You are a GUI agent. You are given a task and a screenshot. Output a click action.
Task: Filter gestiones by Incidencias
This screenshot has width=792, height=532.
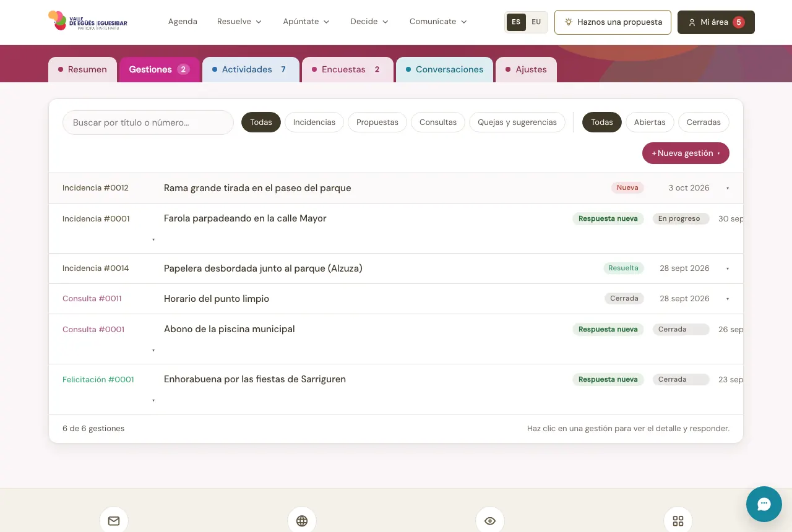point(314,122)
